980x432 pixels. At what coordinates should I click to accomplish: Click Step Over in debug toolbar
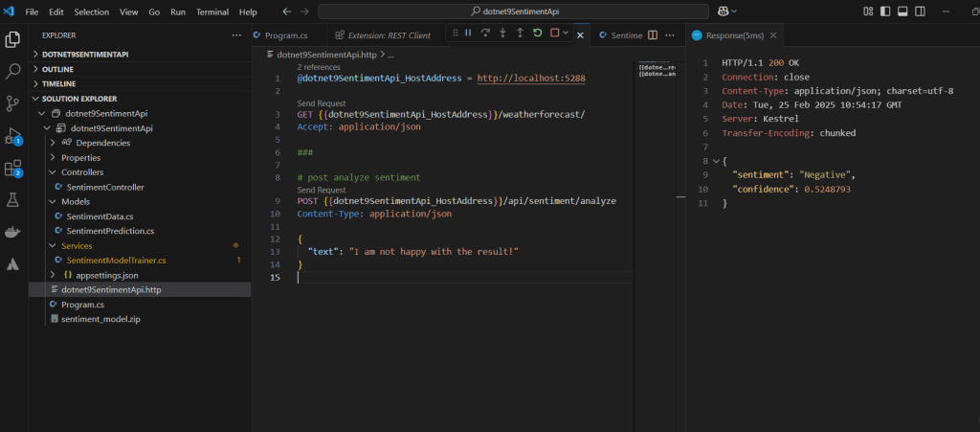(x=485, y=34)
